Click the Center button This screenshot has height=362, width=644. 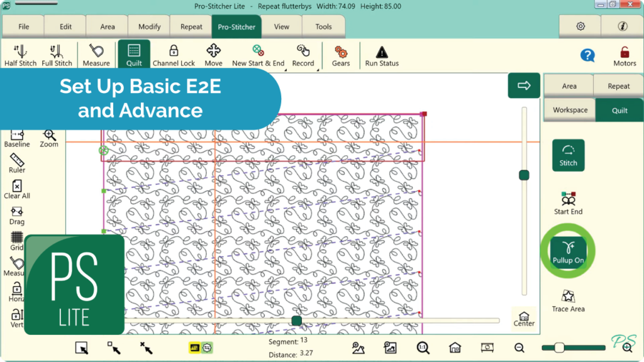pos(524,319)
